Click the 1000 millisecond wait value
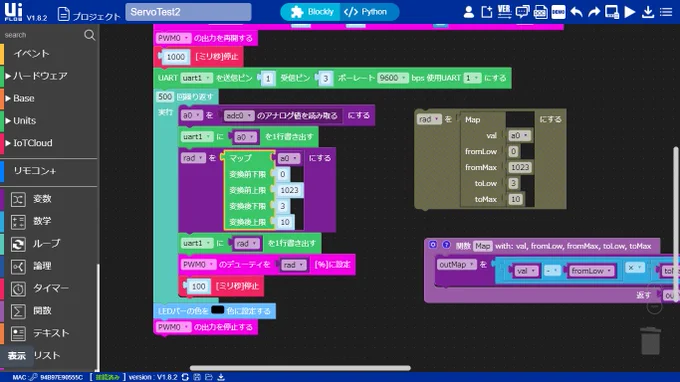Screen dimensions: 680x382 click(176, 57)
